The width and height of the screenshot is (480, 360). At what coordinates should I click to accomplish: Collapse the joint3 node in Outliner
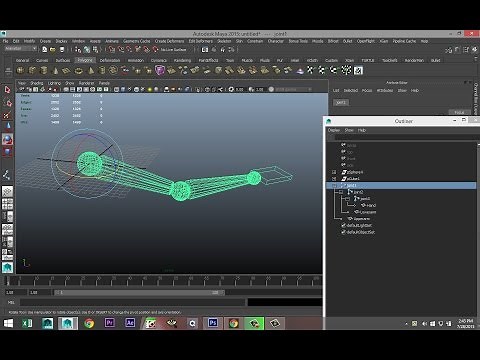pos(347,199)
